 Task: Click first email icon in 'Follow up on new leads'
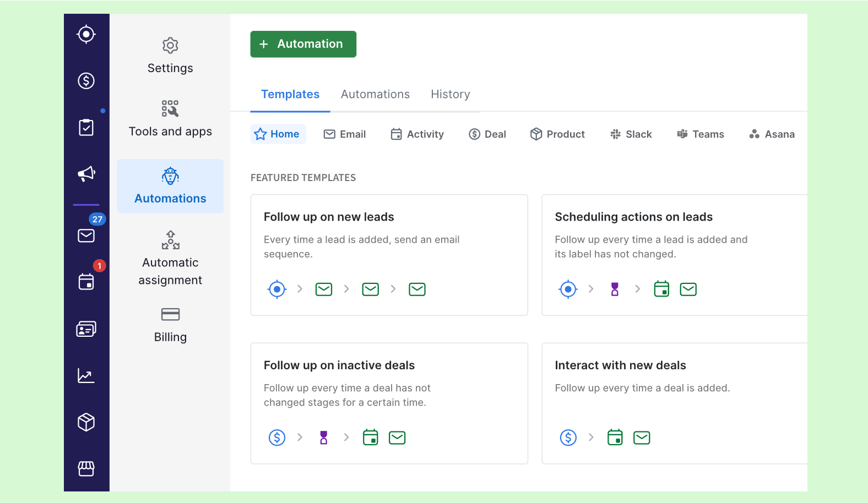click(324, 289)
